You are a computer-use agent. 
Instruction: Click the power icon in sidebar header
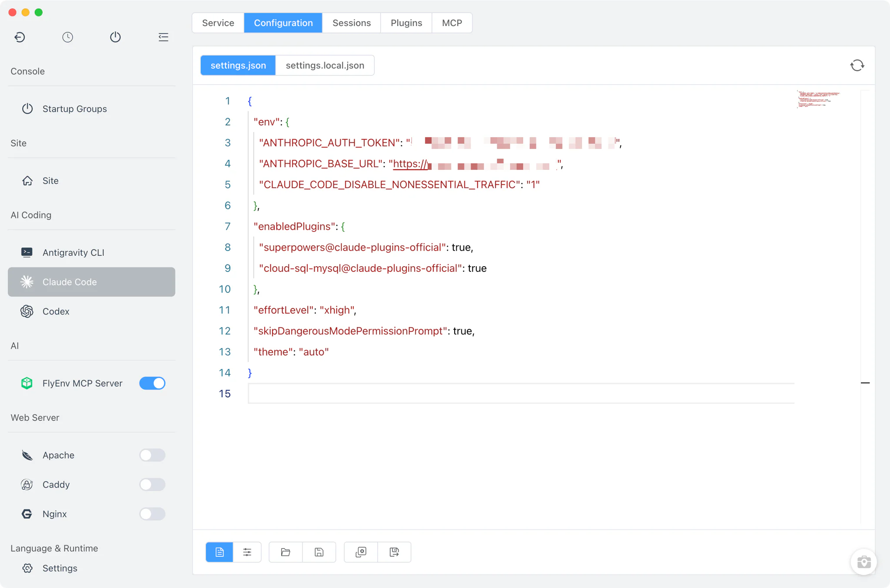(115, 37)
